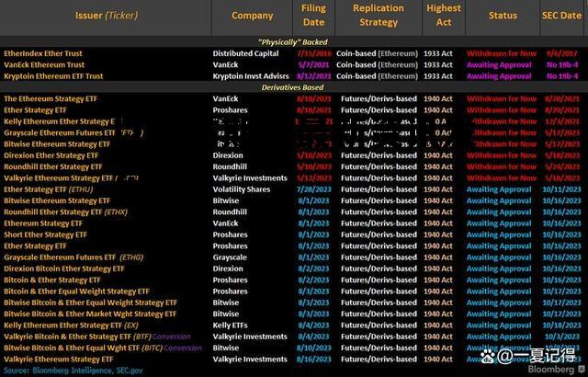Click the Status column header

pos(503,16)
